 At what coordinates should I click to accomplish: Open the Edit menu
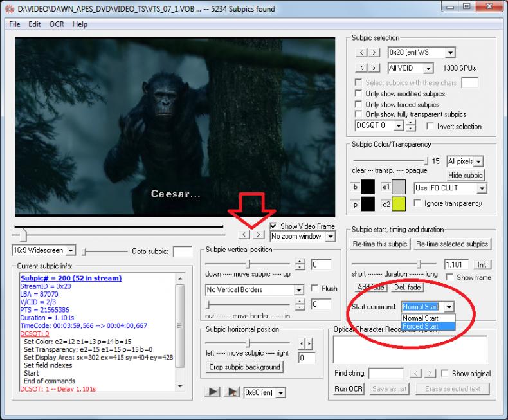pos(34,24)
